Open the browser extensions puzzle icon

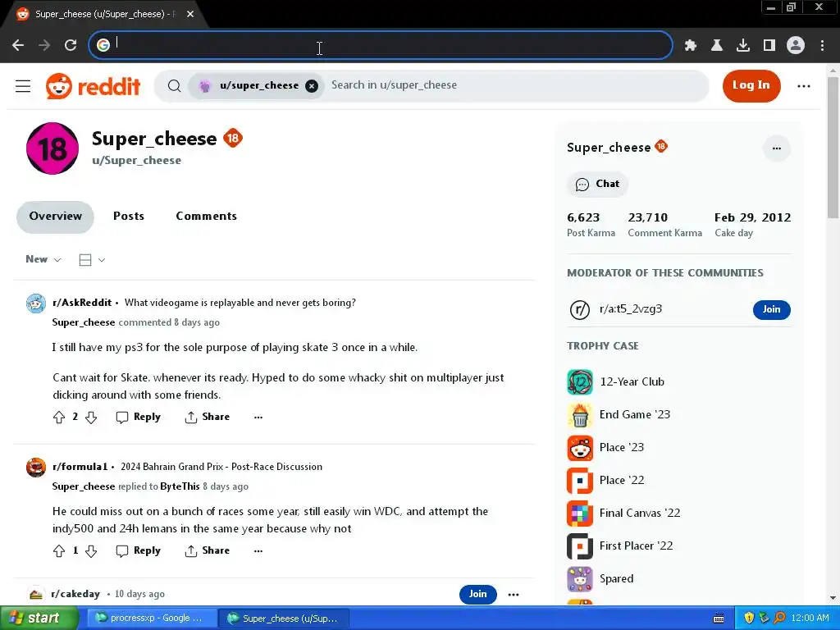pos(691,46)
